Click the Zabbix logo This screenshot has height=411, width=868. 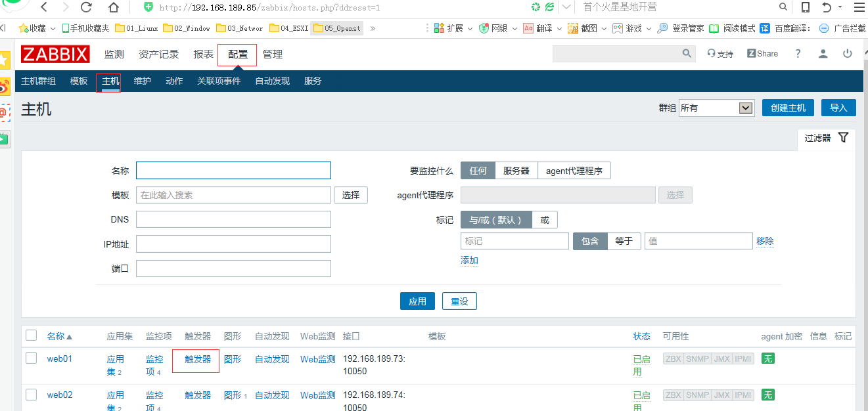(x=55, y=54)
